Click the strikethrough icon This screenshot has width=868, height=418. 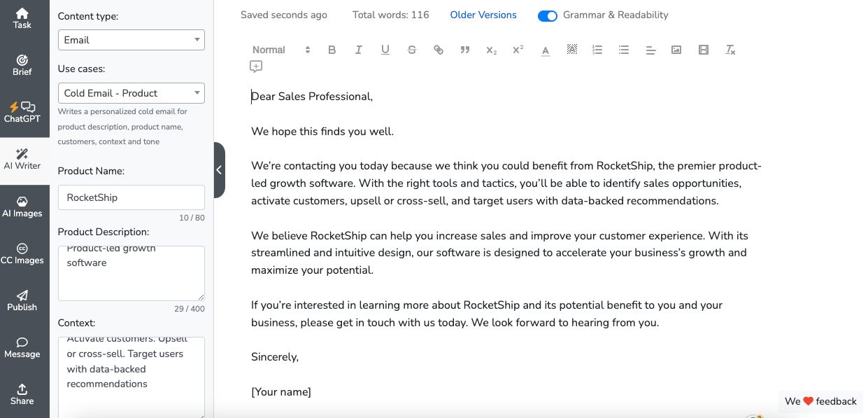[412, 50]
